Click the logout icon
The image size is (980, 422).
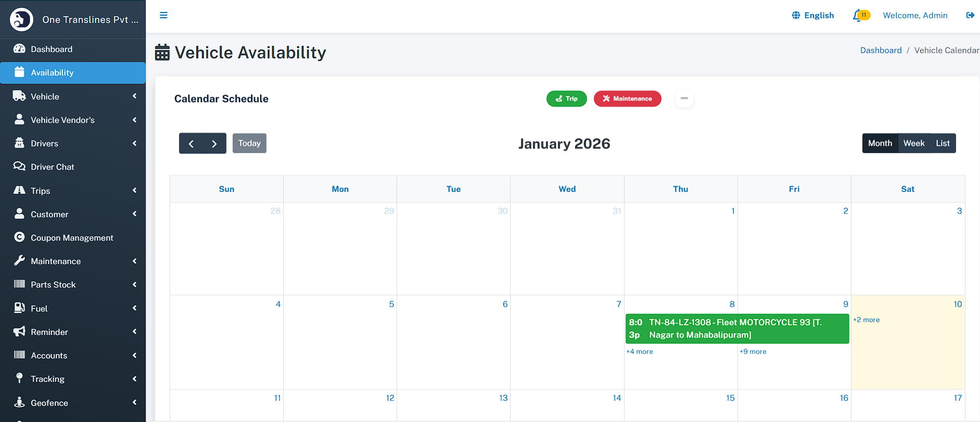970,15
